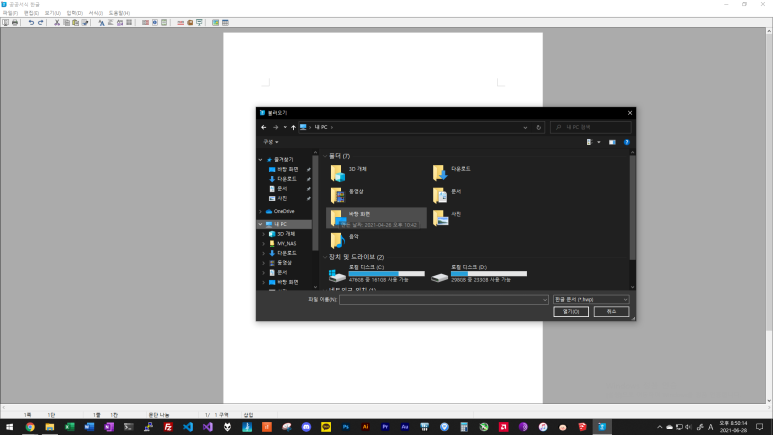
Task: Click the table grid icon at toolbar end
Action: [x=225, y=23]
